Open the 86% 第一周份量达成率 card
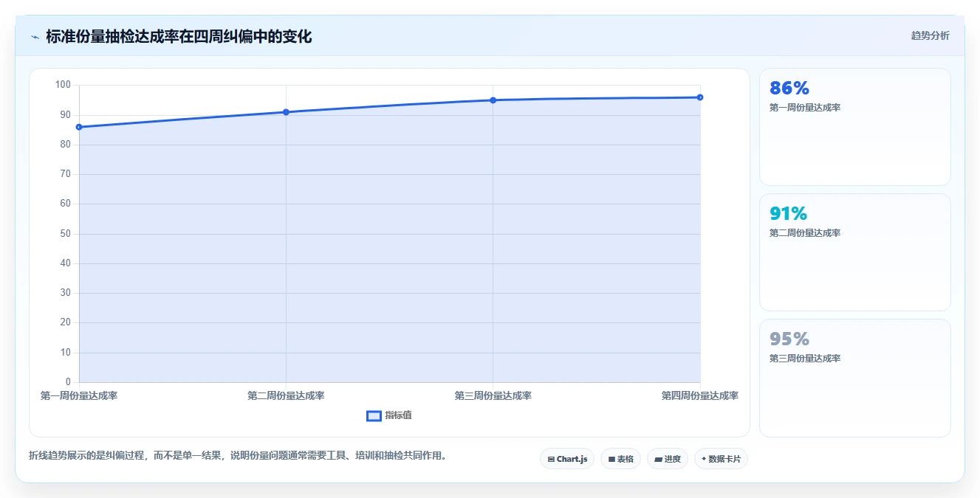 click(854, 127)
